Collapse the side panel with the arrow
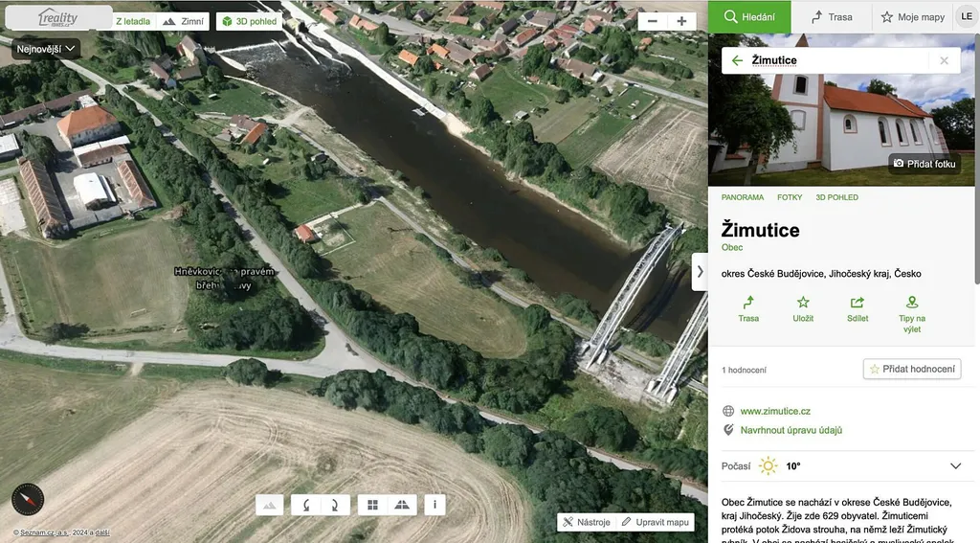Screen dimensions: 980x543 [700, 271]
